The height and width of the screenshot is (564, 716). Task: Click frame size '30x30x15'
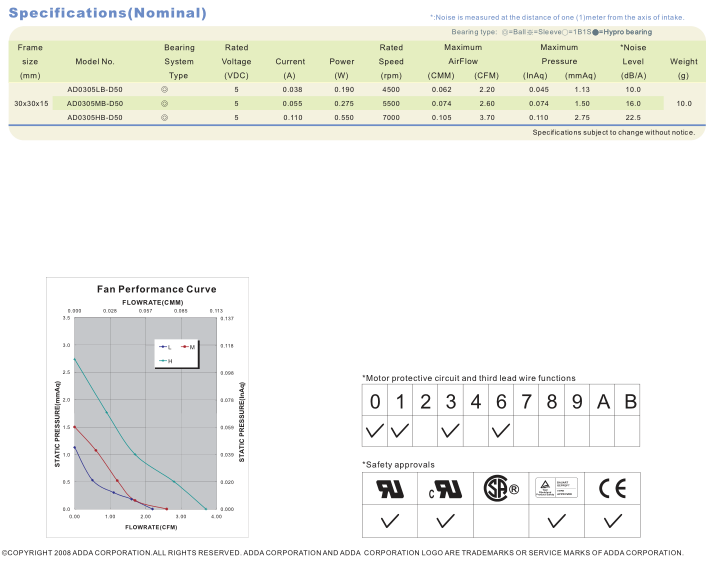tap(31, 104)
